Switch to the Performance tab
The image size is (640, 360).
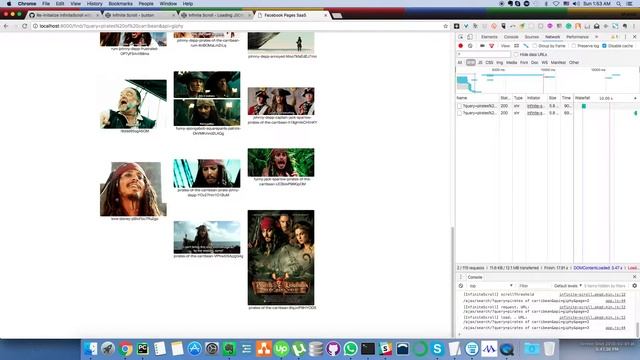[577, 37]
